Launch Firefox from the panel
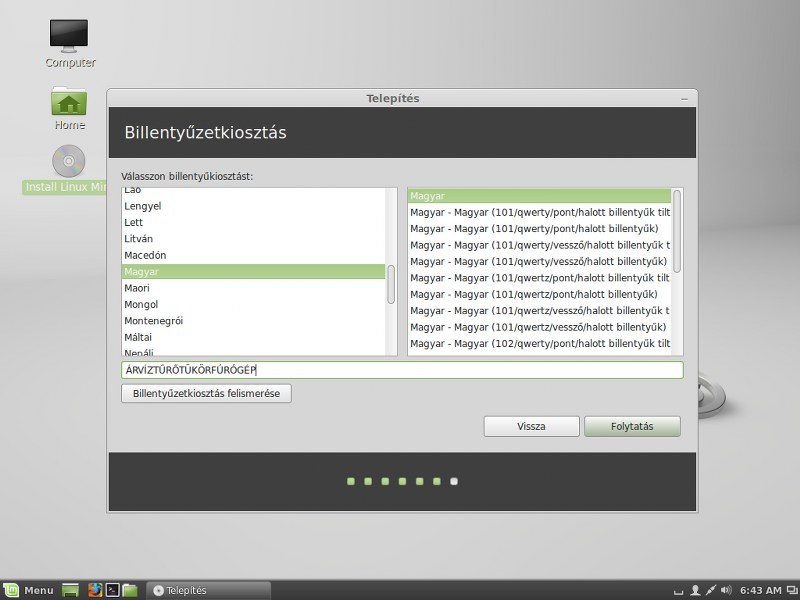 (x=95, y=590)
